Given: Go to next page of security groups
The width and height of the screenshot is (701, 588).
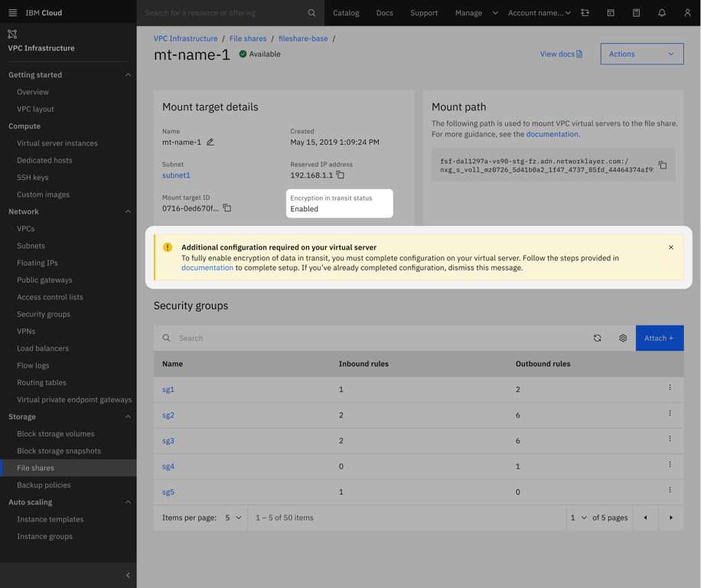Looking at the screenshot, I should coord(671,518).
